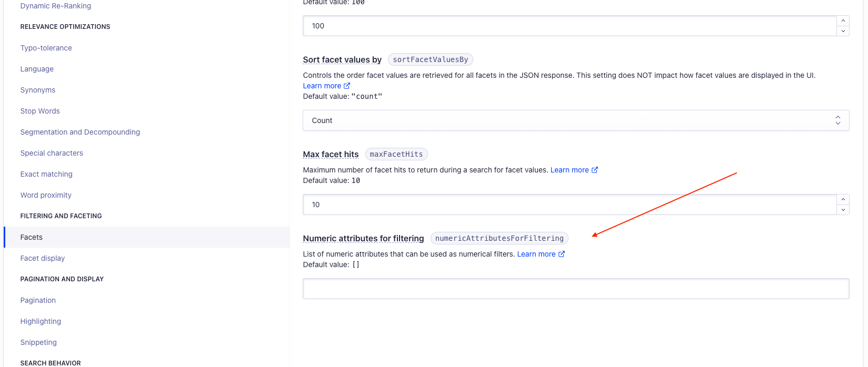Click the FILTERING AND FACETING header
The height and width of the screenshot is (367, 868).
[61, 216]
